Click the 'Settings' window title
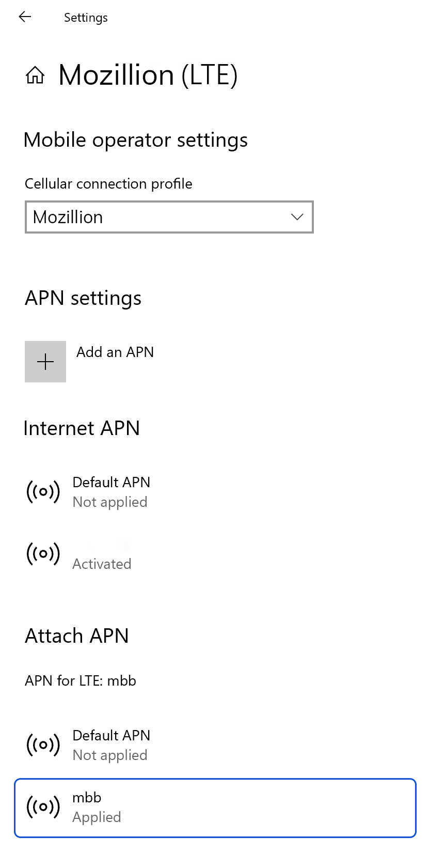This screenshot has height=868, width=445. point(86,18)
